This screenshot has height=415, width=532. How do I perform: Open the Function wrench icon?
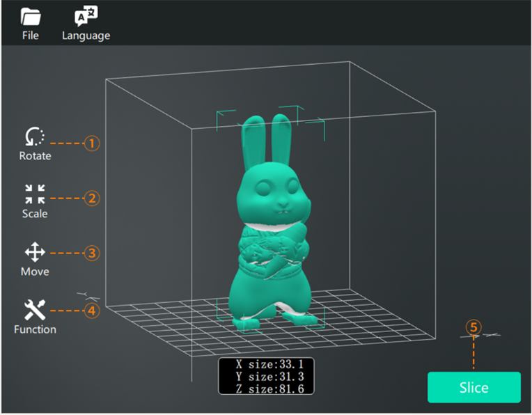(x=35, y=310)
